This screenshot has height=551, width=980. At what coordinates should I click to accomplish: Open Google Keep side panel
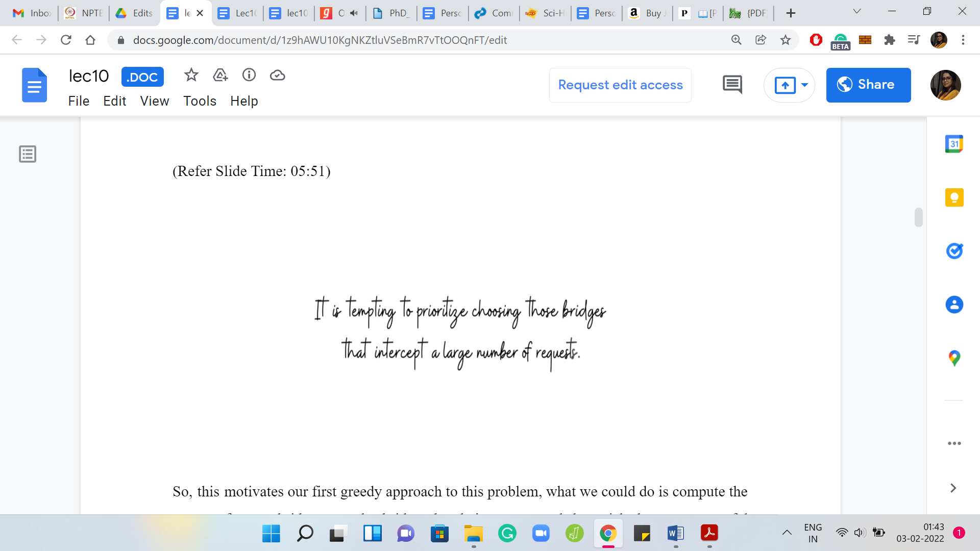[x=953, y=197]
